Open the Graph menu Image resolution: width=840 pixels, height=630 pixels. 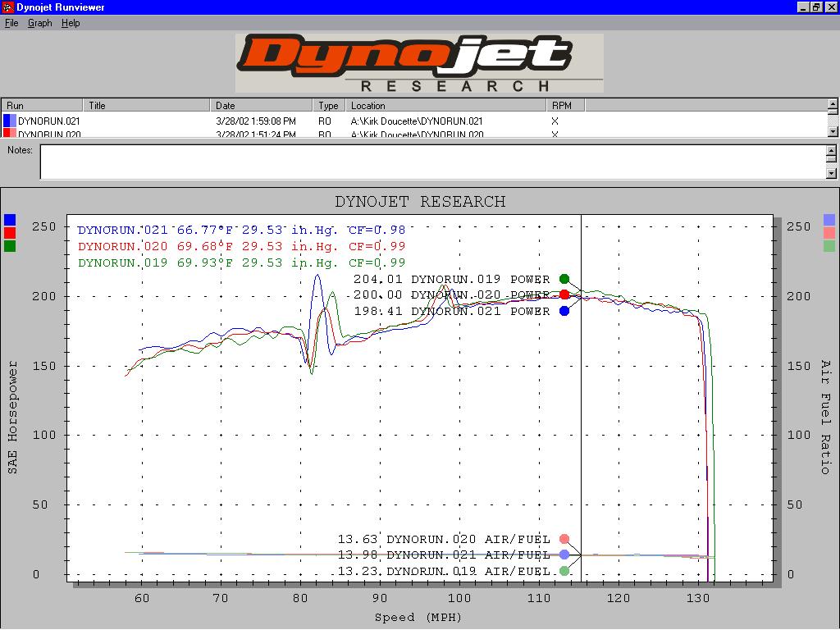[x=39, y=23]
